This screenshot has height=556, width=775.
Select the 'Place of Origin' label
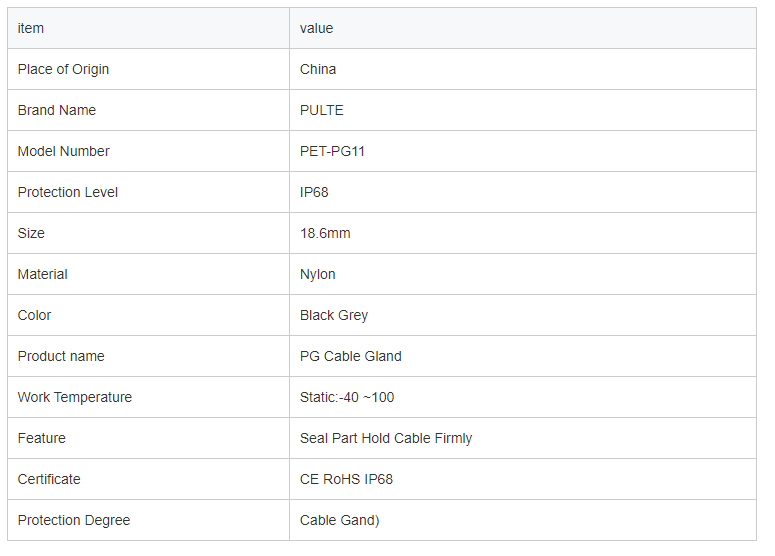point(63,69)
